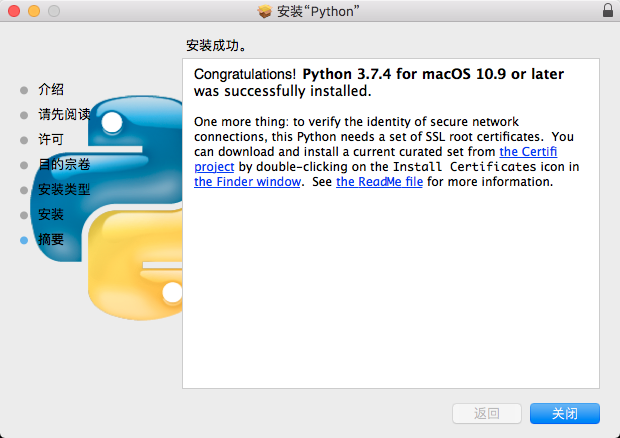Click the blue 关闭 button
This screenshot has width=620, height=438.
click(565, 413)
